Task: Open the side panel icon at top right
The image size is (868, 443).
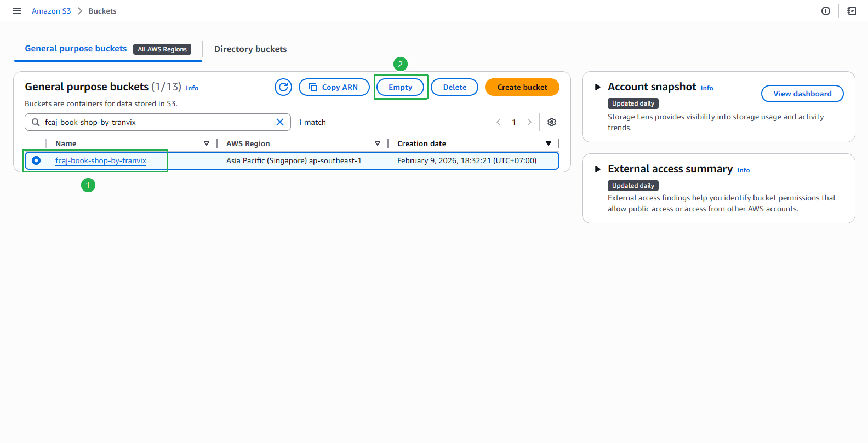Action: [x=852, y=11]
